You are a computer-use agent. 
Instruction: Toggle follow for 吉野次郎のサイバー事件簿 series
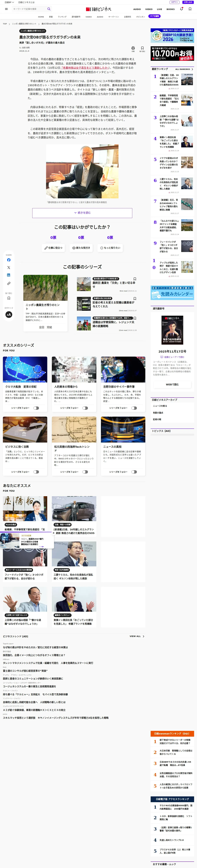point(134,408)
